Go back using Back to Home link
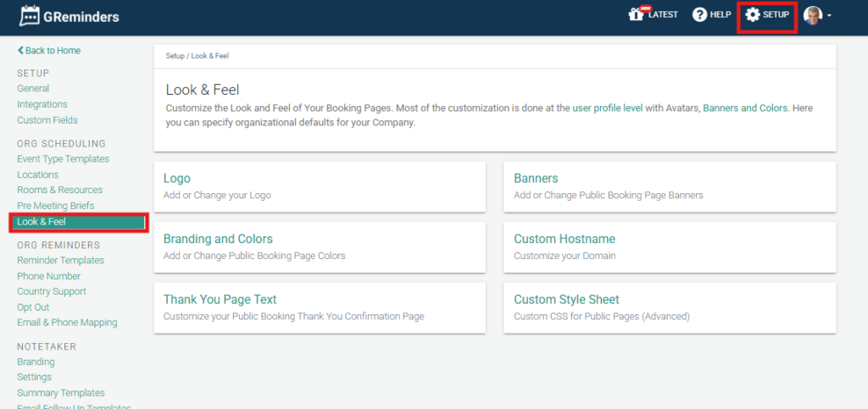 [x=49, y=51]
